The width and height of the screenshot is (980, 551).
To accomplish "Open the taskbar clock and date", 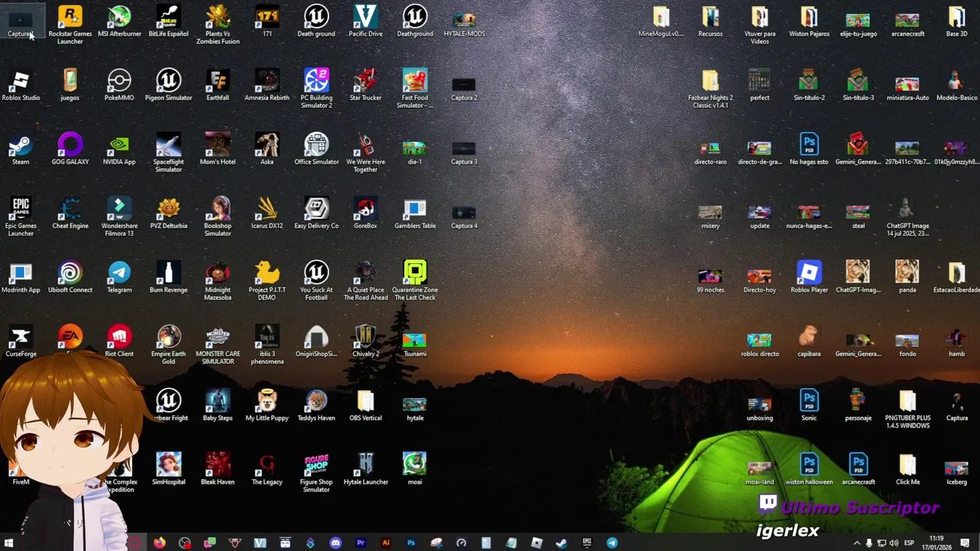I will (936, 543).
